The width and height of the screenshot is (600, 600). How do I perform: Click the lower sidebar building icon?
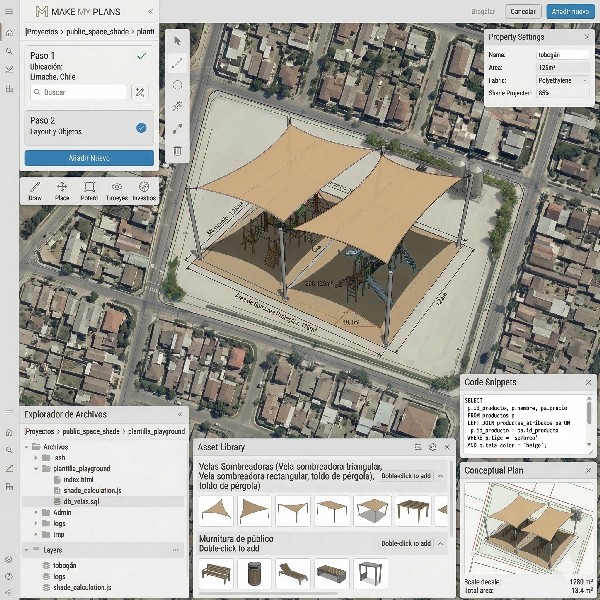pos(9,486)
